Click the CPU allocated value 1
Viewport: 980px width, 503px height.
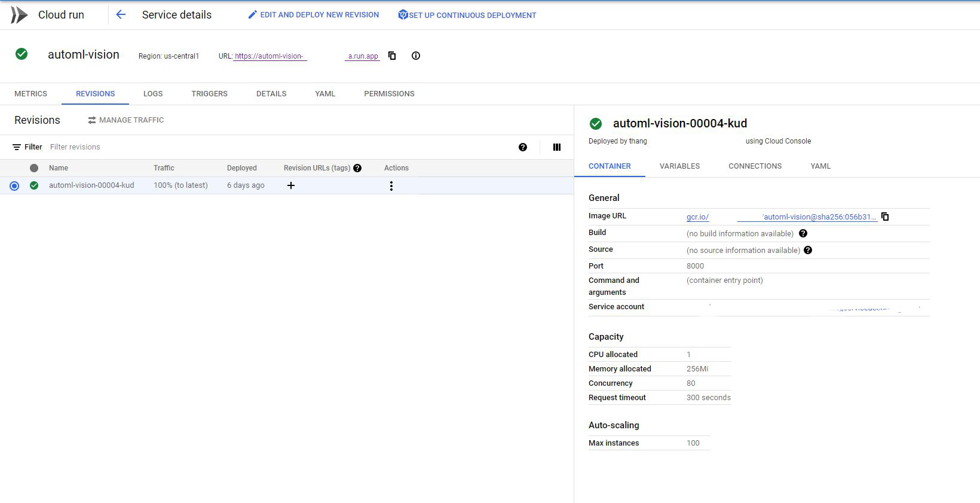pos(688,355)
